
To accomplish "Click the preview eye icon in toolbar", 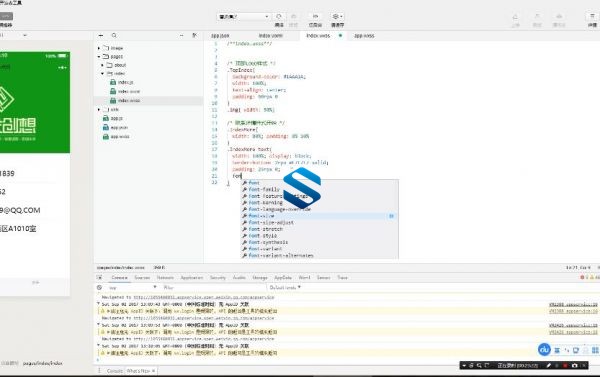I will click(x=293, y=16).
